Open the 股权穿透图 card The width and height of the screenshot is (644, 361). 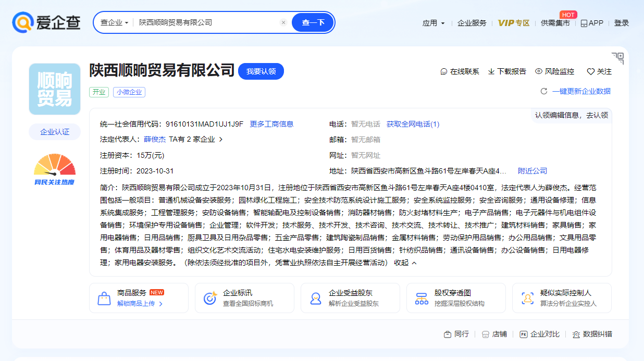point(456,298)
